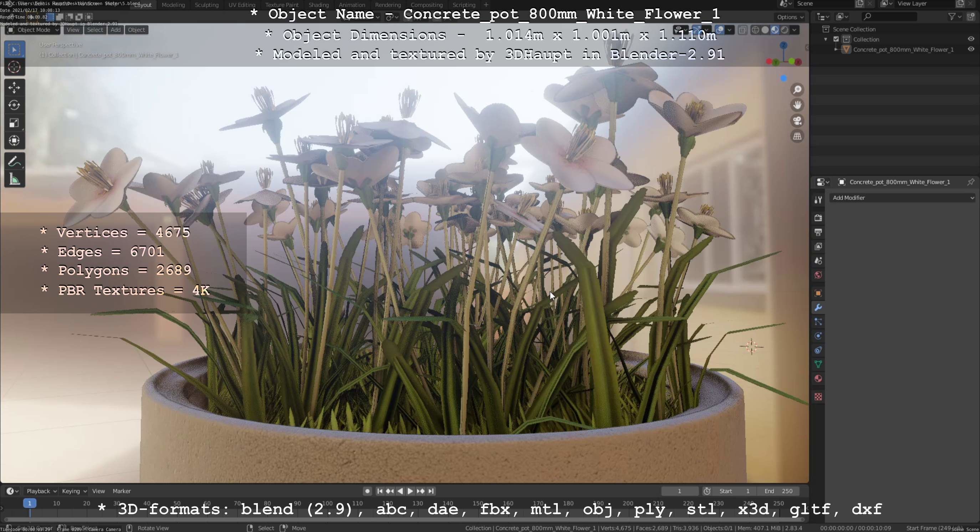Toggle Collection visibility eye icon

click(971, 39)
